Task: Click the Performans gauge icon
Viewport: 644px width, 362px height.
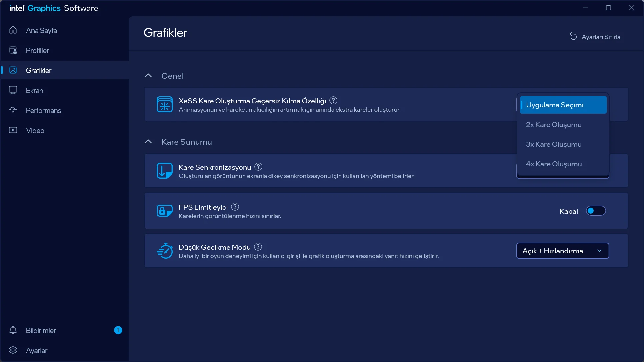Action: (13, 110)
